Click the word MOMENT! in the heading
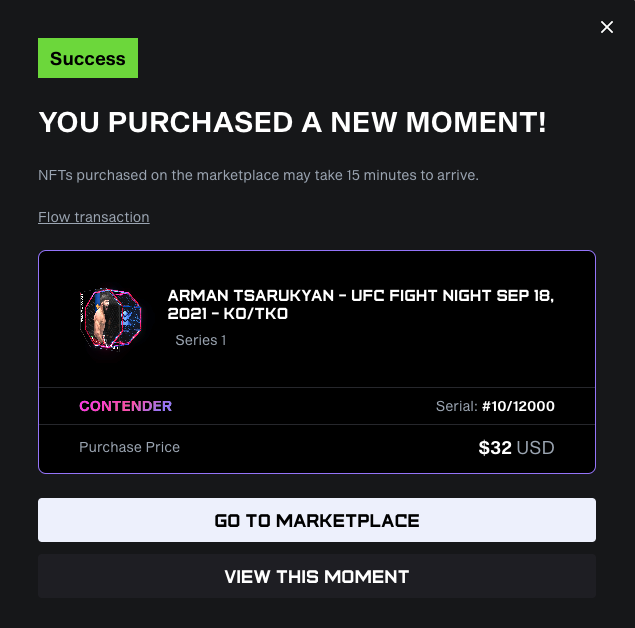 tap(476, 122)
